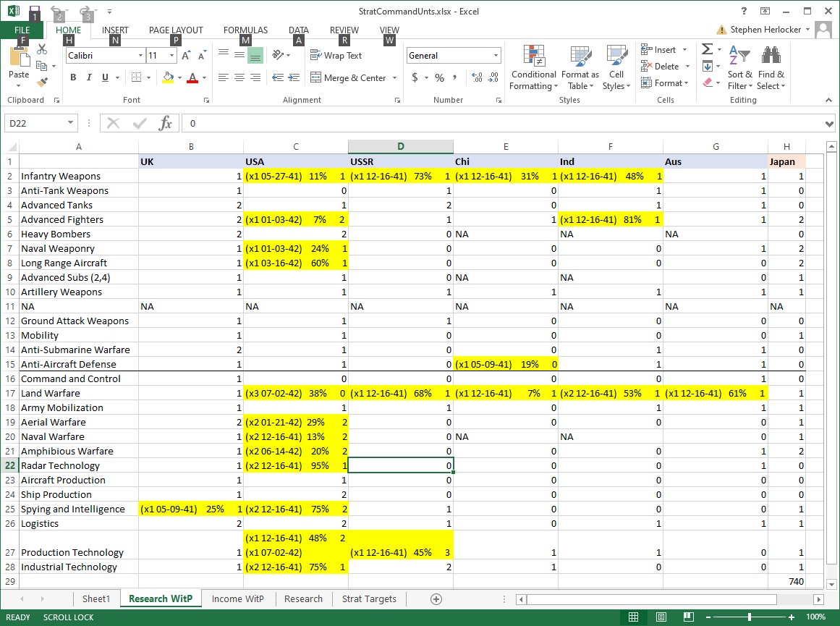
Task: Click the Cut scissors icon
Action: [42, 49]
